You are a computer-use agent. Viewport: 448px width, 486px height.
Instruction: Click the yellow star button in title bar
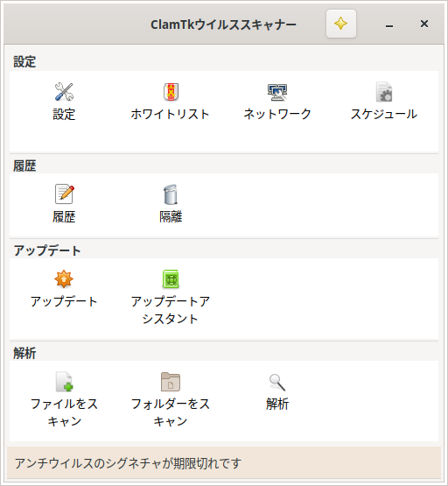(341, 24)
